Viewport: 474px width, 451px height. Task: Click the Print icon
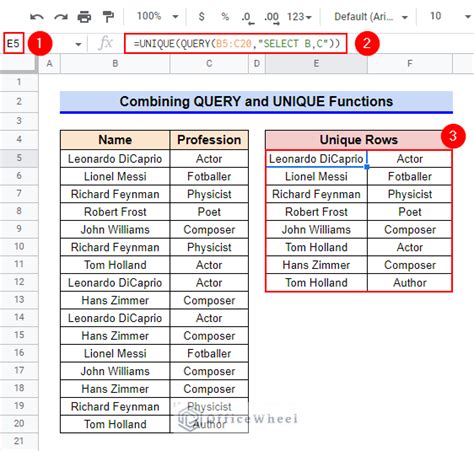point(84,16)
